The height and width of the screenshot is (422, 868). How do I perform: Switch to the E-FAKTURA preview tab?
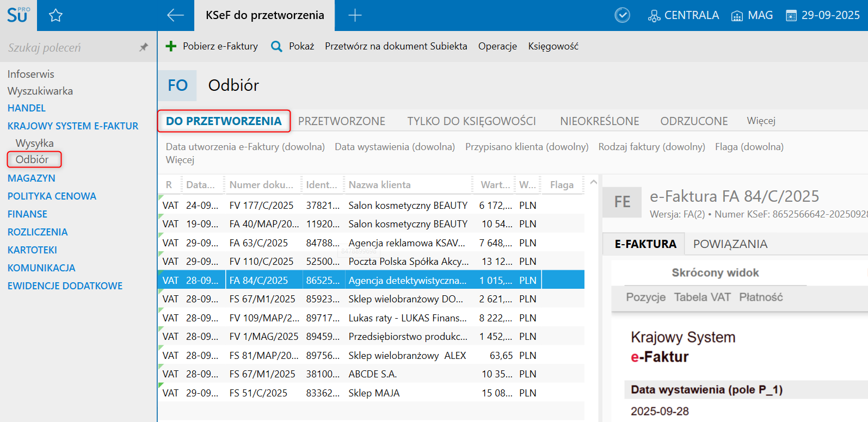[x=645, y=244]
